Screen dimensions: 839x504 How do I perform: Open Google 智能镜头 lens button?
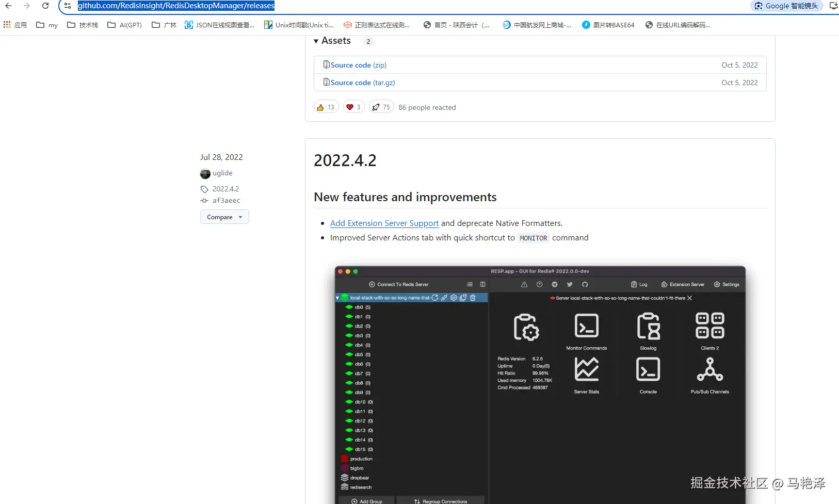pyautogui.click(x=786, y=6)
